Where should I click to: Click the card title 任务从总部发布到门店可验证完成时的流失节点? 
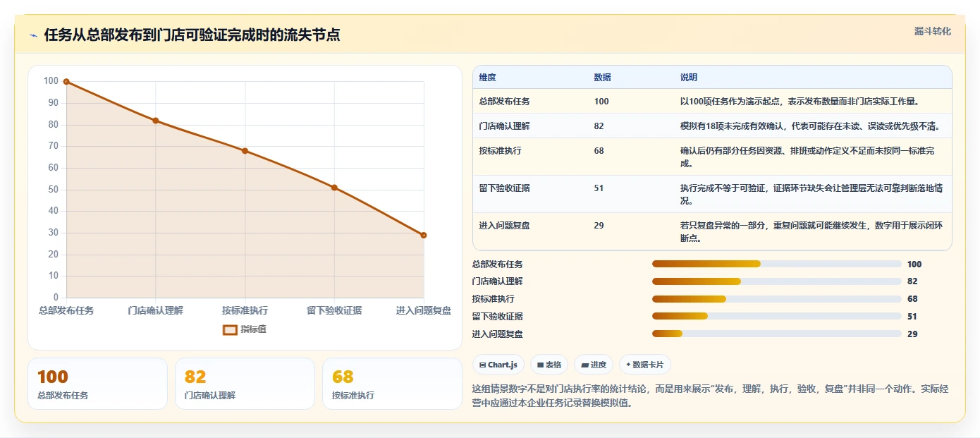tap(192, 35)
